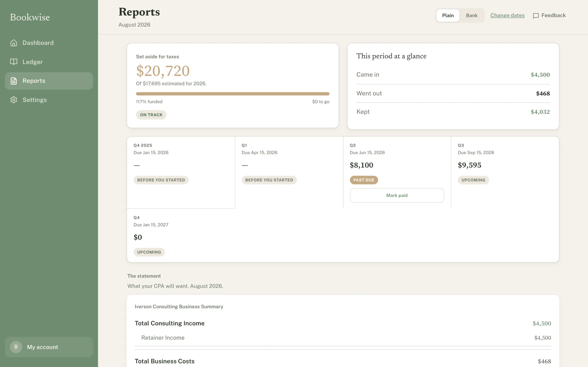Open My account menu
The height and width of the screenshot is (367, 588).
coord(49,347)
